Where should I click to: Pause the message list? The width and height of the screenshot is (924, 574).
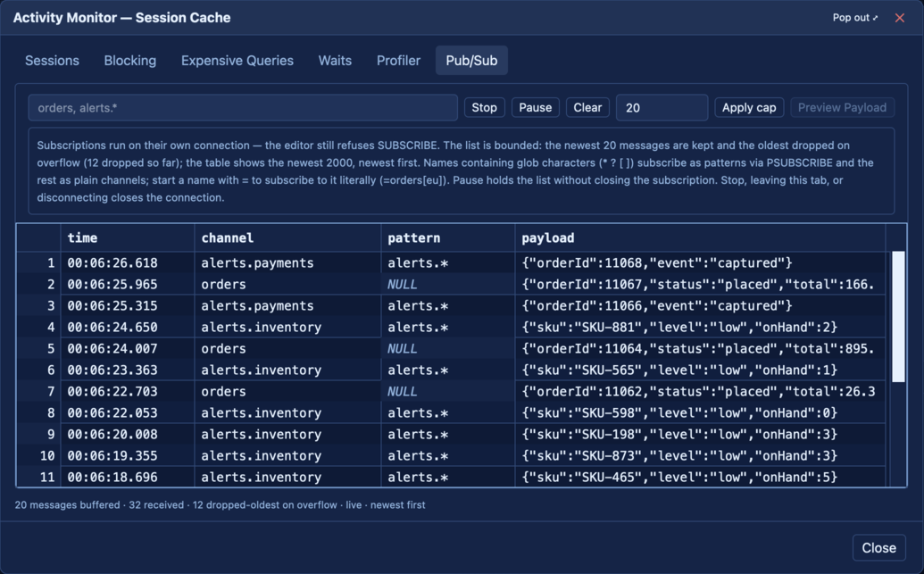click(535, 108)
